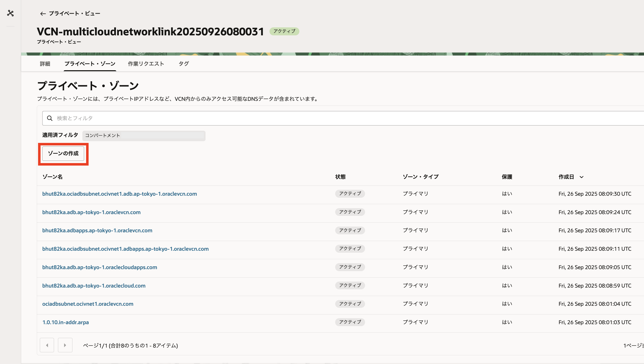644x364 pixels.
Task: Open zone bhut82ka.adb.ap-tokyo-1.oraclevcn.com
Action: pyautogui.click(x=91, y=212)
